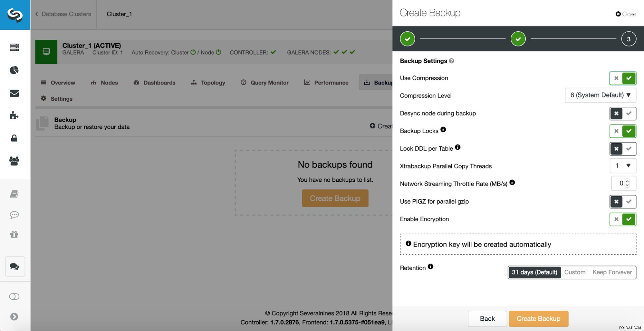The width and height of the screenshot is (644, 331).
Task: Click the Backup Settings help question icon
Action: click(x=452, y=61)
